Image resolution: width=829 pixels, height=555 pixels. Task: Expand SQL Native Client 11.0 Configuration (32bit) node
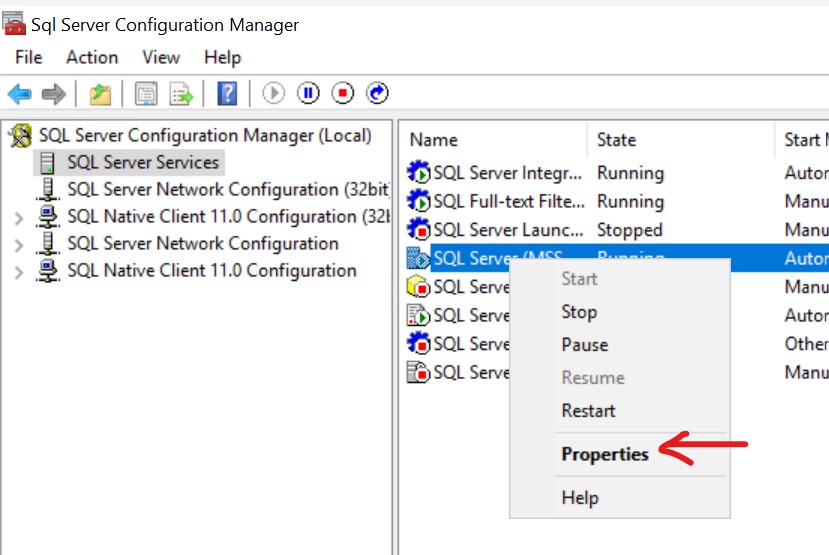tap(19, 218)
